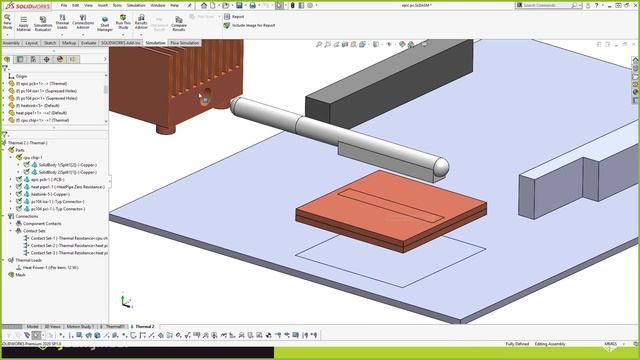Screen dimensions: 640x360
Task: Expand the heatsink-3 (-Copper-) node
Action: click(x=11, y=194)
